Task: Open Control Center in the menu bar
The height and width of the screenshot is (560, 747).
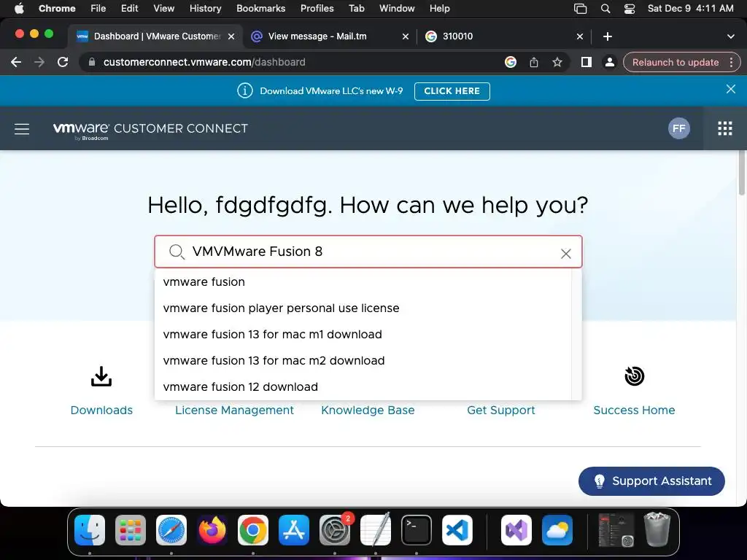Action: point(629,9)
